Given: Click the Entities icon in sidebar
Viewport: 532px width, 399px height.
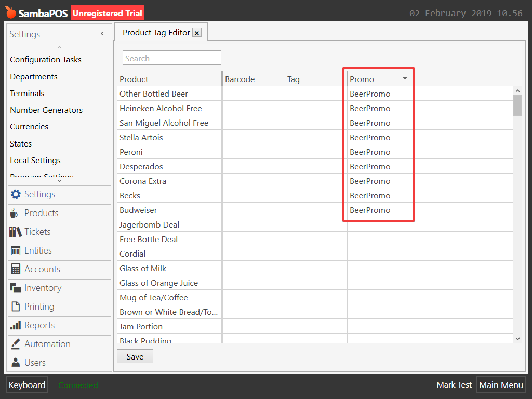Looking at the screenshot, I should [16, 250].
